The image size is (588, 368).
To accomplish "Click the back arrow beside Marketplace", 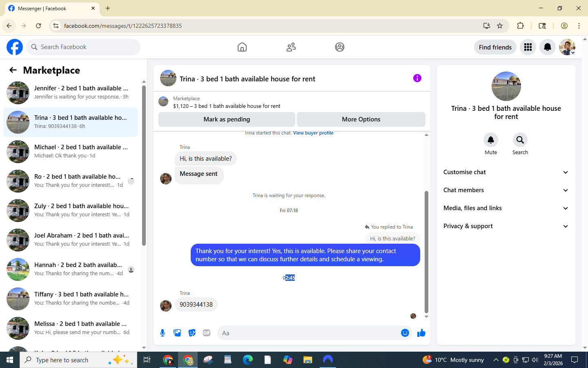I will point(13,70).
